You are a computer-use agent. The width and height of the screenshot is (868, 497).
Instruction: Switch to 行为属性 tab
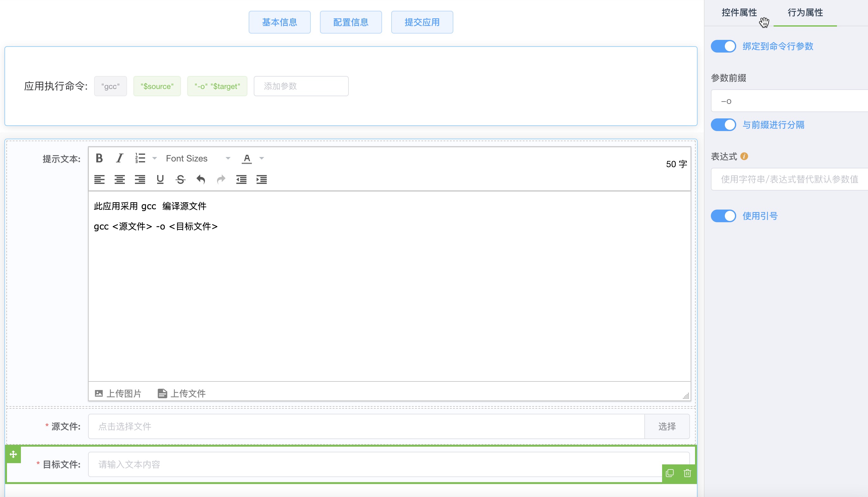[x=805, y=12]
